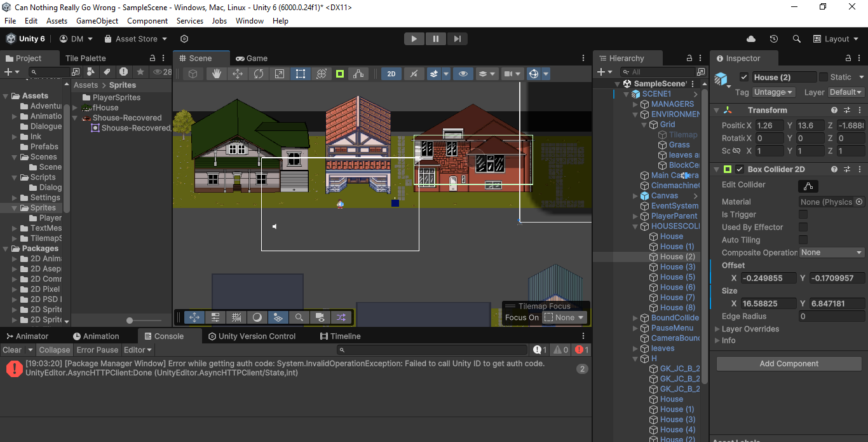Toggle the Static checkbox
Viewport: 868px width, 442px height.
tap(824, 77)
